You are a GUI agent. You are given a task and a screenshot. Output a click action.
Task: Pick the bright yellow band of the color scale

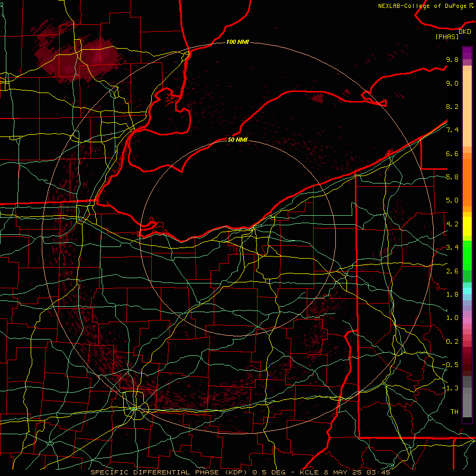point(467,226)
